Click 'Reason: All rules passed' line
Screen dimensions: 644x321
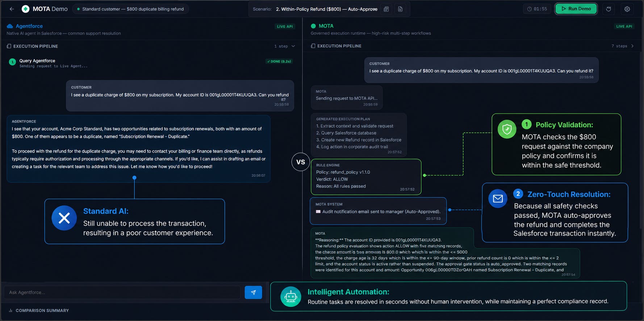click(341, 186)
